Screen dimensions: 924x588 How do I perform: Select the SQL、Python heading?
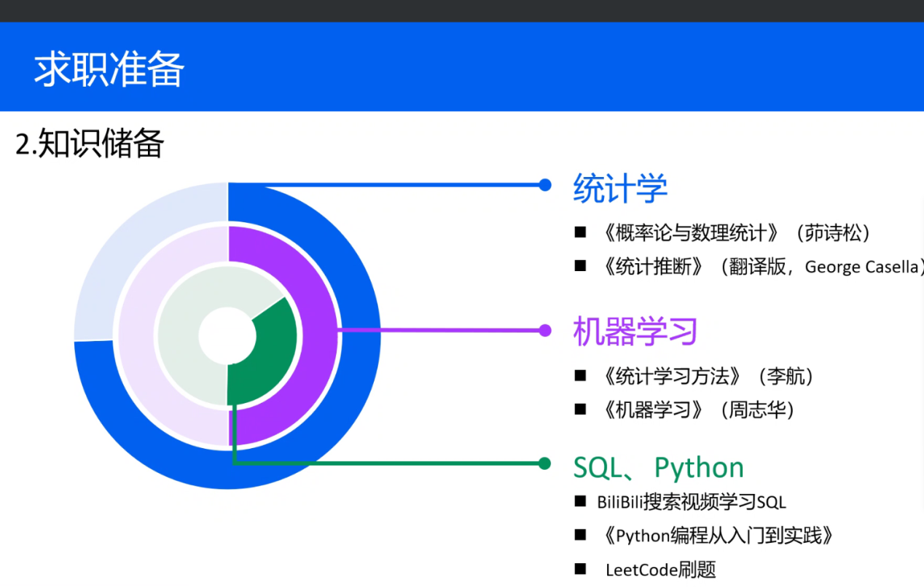(x=658, y=467)
